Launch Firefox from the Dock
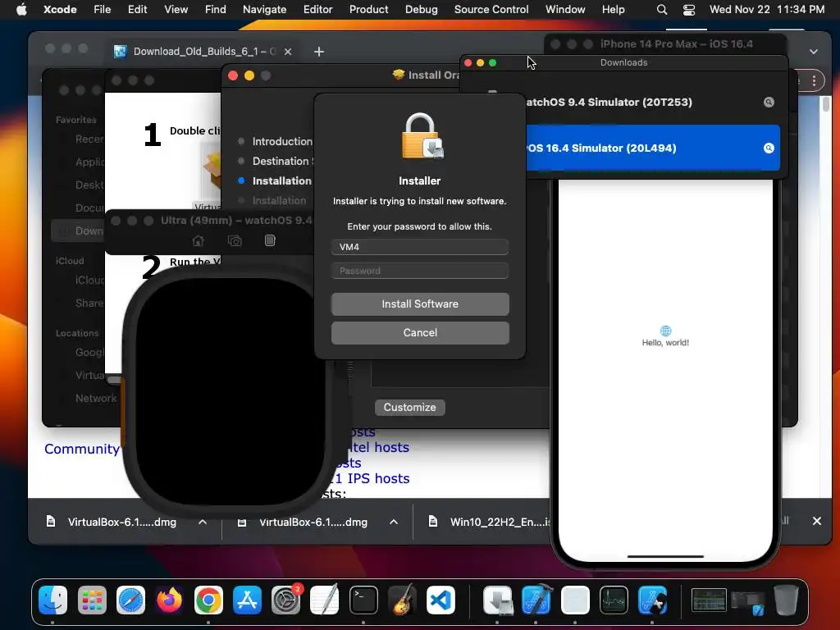The height and width of the screenshot is (630, 840). pyautogui.click(x=169, y=600)
